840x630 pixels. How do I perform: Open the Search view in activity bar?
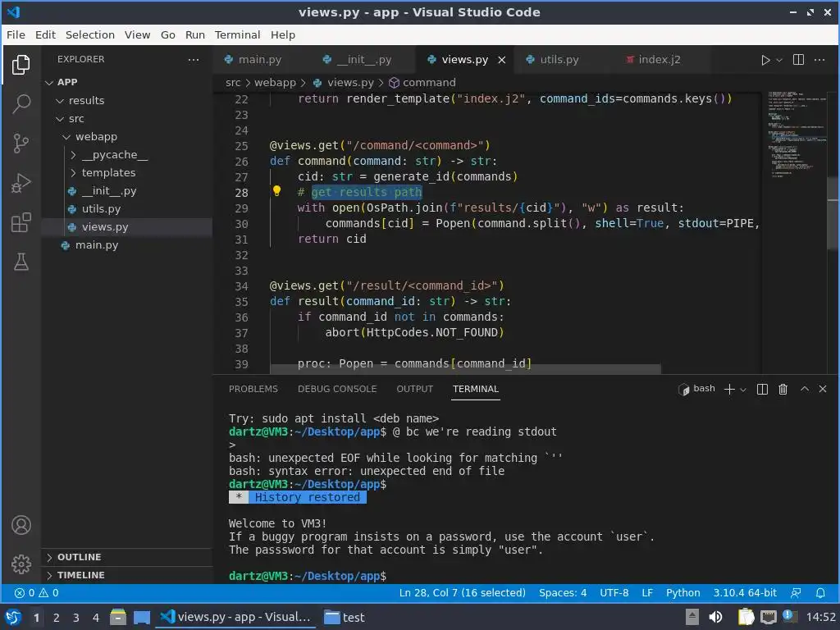21,104
